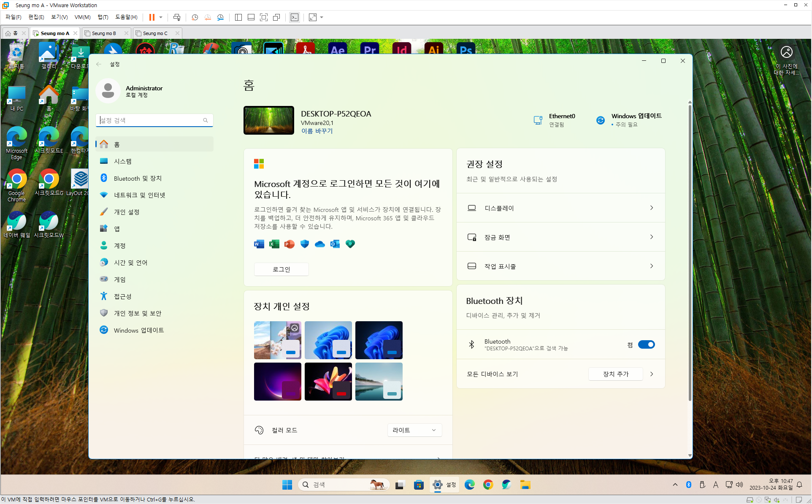812x504 pixels.
Task: Click the Windows 업데이트 status icon at top
Action: [600, 120]
